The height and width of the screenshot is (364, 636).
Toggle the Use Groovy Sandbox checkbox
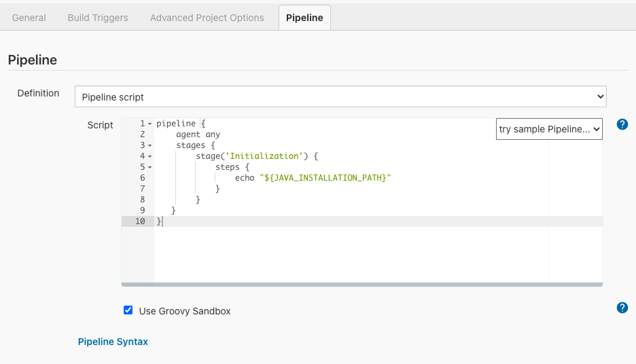tap(128, 310)
